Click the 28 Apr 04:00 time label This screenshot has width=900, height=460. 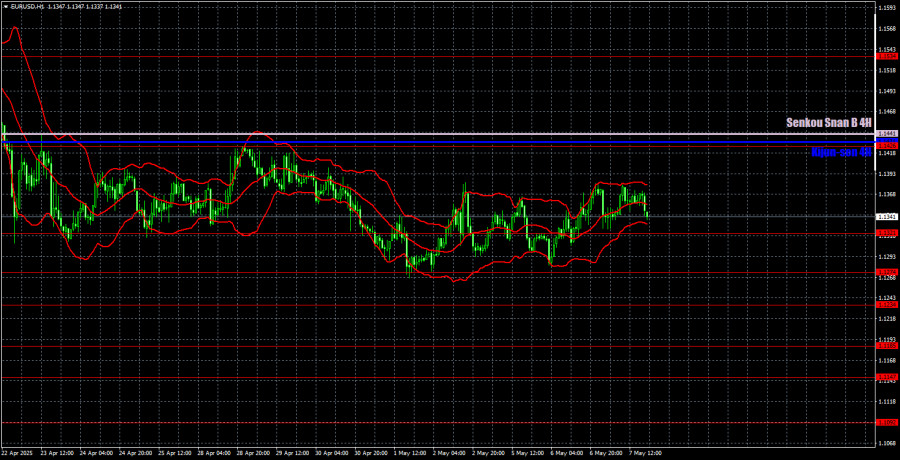pos(212,453)
